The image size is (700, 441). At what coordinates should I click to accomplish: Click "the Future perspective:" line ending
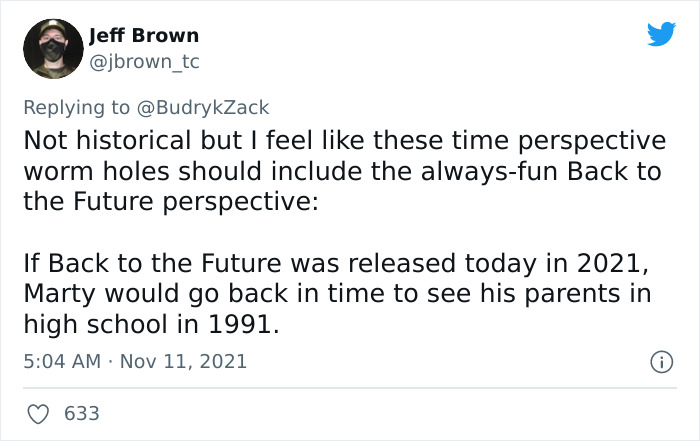click(171, 201)
